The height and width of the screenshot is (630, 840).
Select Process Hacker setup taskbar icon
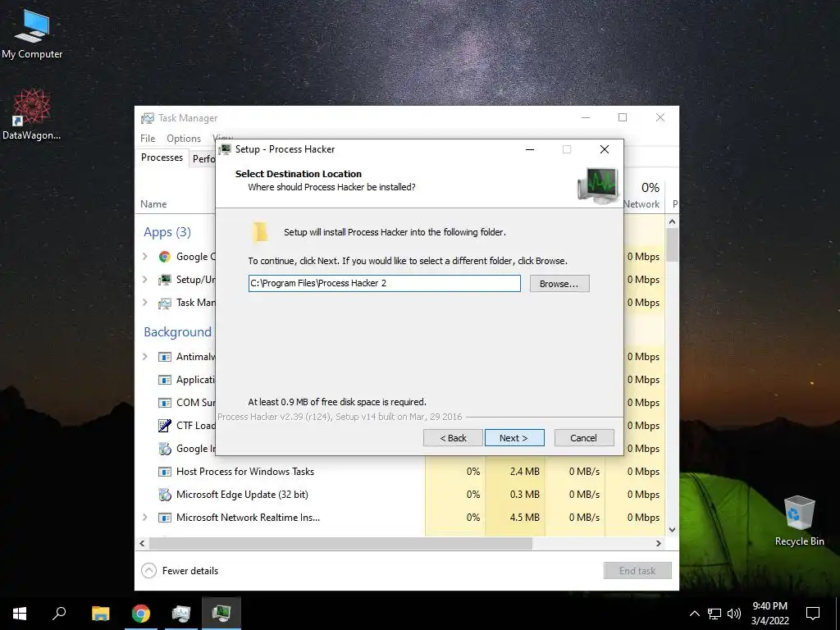pyautogui.click(x=221, y=614)
